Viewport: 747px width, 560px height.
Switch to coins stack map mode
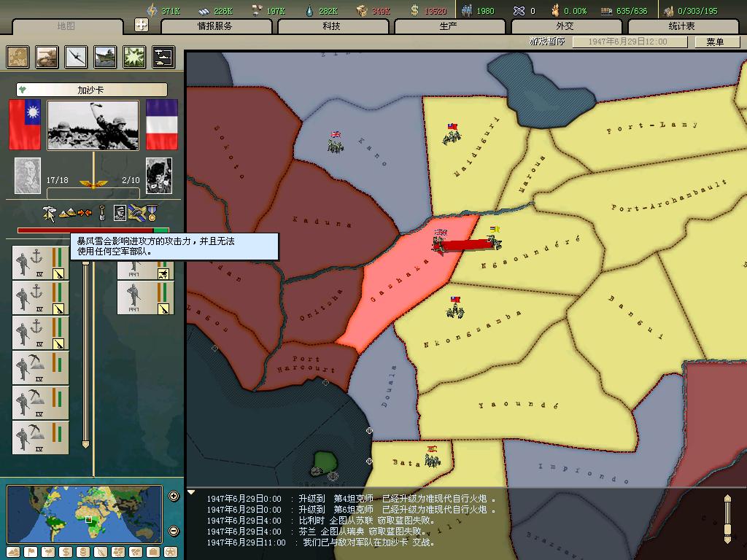[x=83, y=552]
